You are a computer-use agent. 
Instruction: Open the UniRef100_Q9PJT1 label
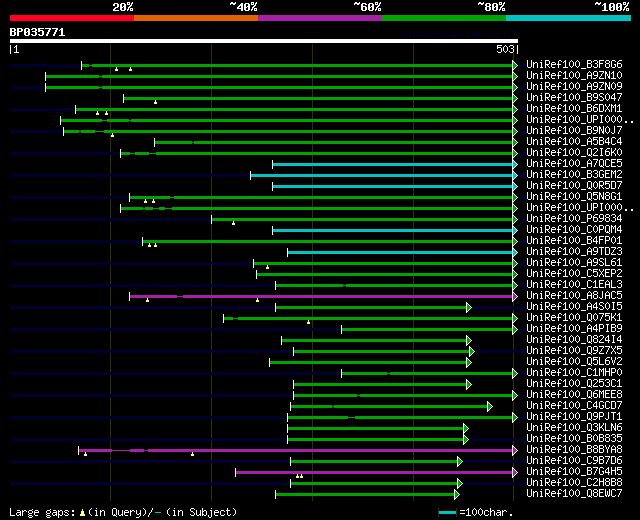click(x=574, y=417)
